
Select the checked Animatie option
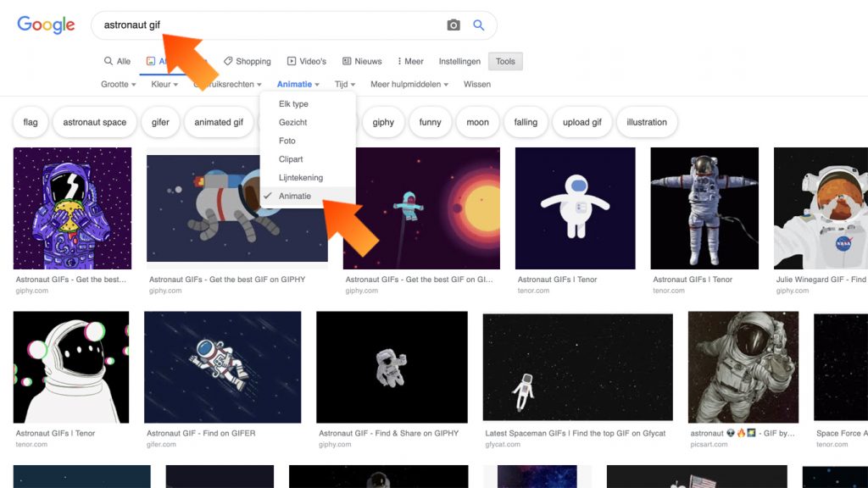308,196
